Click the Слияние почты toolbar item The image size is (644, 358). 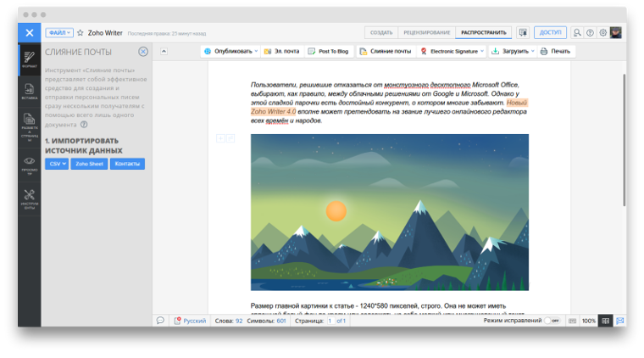coord(386,52)
